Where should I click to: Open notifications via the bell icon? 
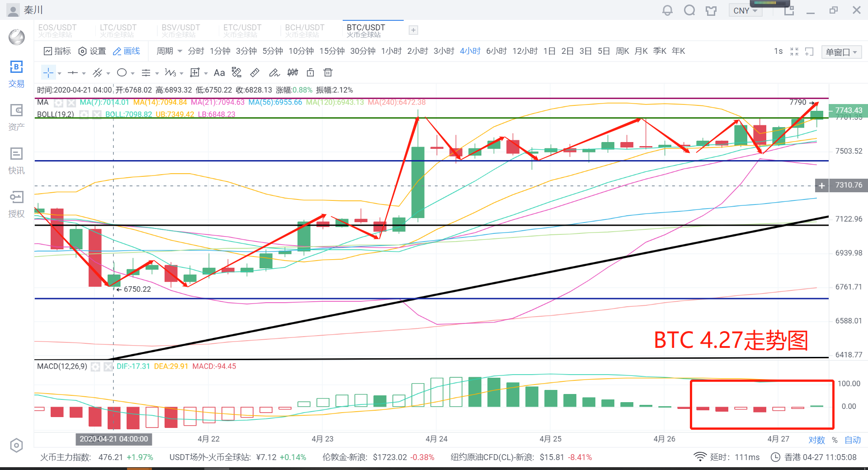coord(667,10)
